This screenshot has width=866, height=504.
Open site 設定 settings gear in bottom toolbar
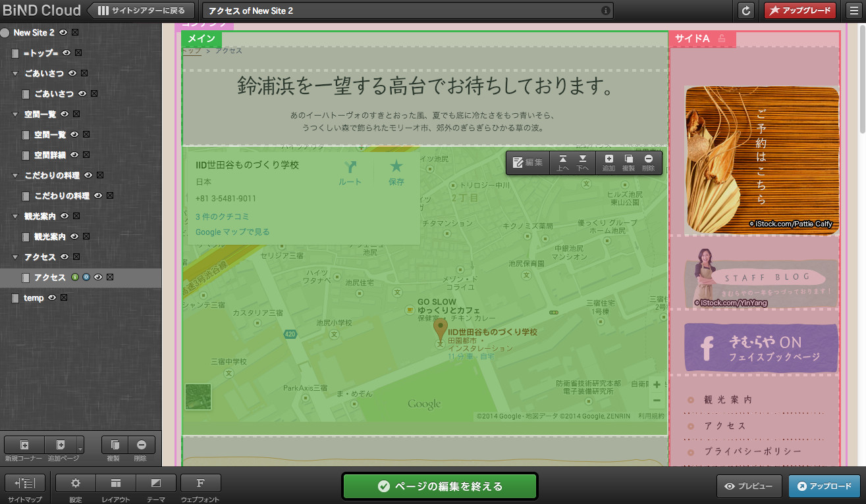pos(75,482)
